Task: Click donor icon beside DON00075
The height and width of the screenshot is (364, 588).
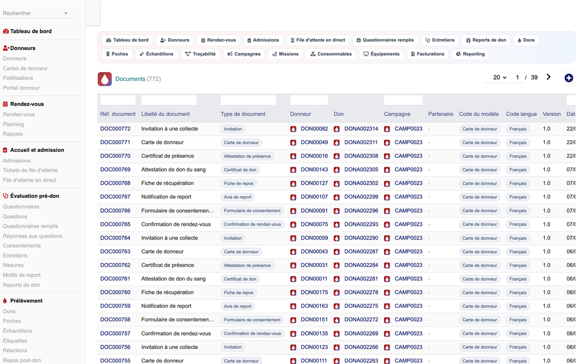Action: pos(293,224)
